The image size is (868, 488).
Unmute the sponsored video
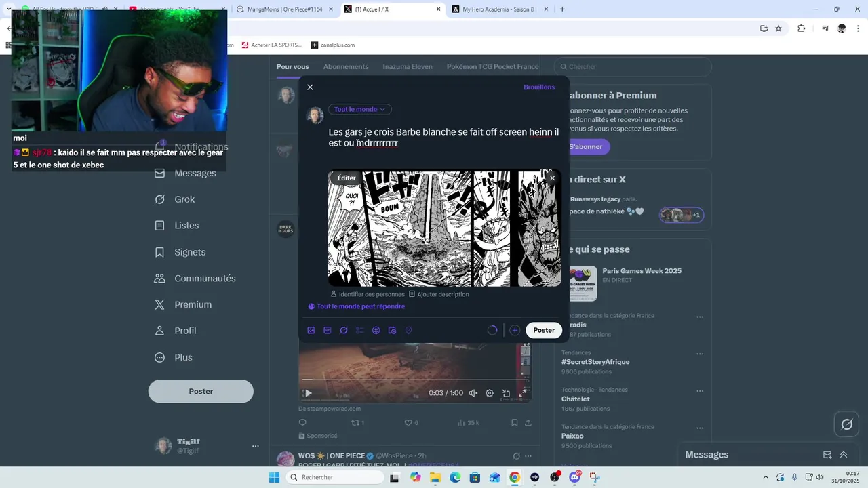coord(473,393)
